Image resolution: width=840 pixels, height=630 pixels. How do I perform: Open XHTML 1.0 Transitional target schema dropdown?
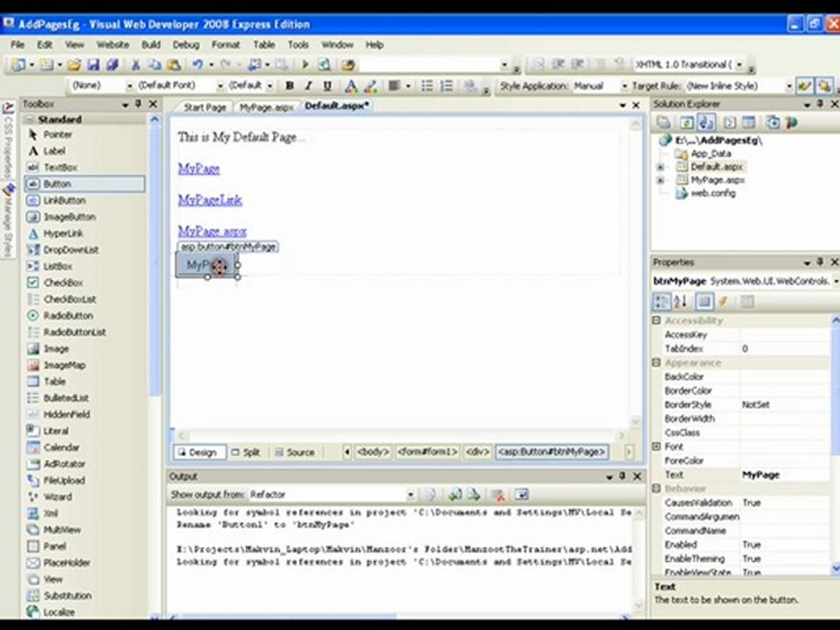[739, 65]
